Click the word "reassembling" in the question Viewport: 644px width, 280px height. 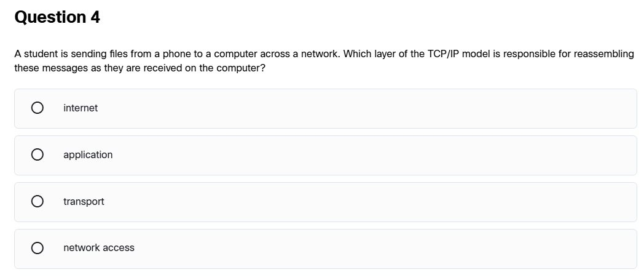pyautogui.click(x=605, y=54)
